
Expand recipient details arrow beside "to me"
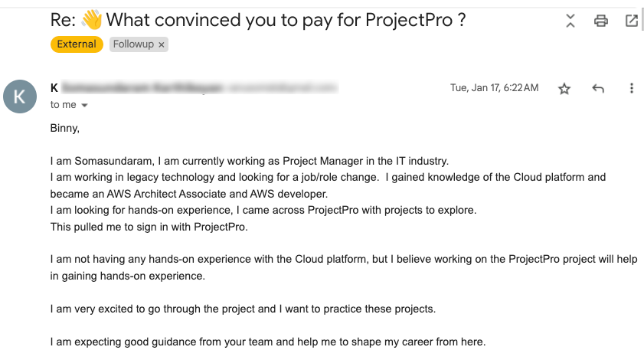point(84,105)
